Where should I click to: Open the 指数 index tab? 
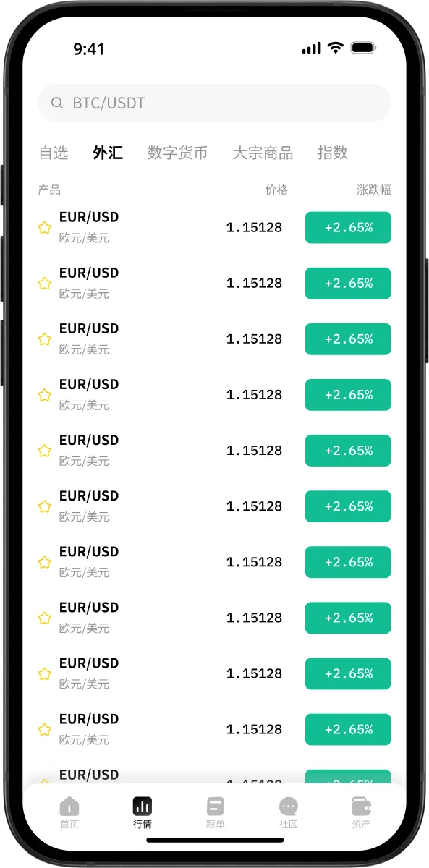[x=333, y=153]
